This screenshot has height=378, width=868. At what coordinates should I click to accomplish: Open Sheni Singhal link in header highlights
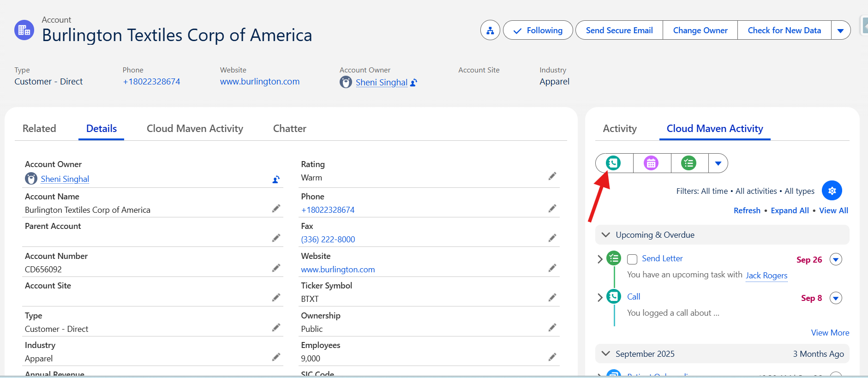(381, 83)
